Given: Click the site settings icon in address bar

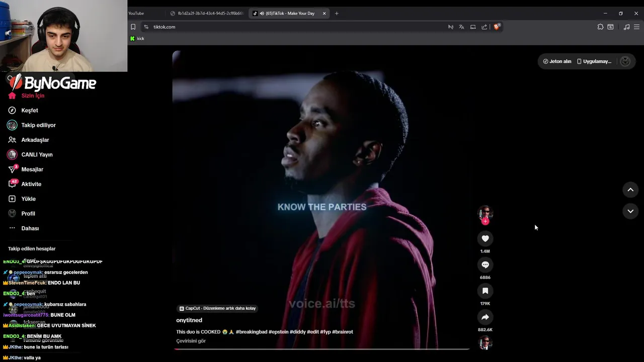Looking at the screenshot, I should point(146,27).
